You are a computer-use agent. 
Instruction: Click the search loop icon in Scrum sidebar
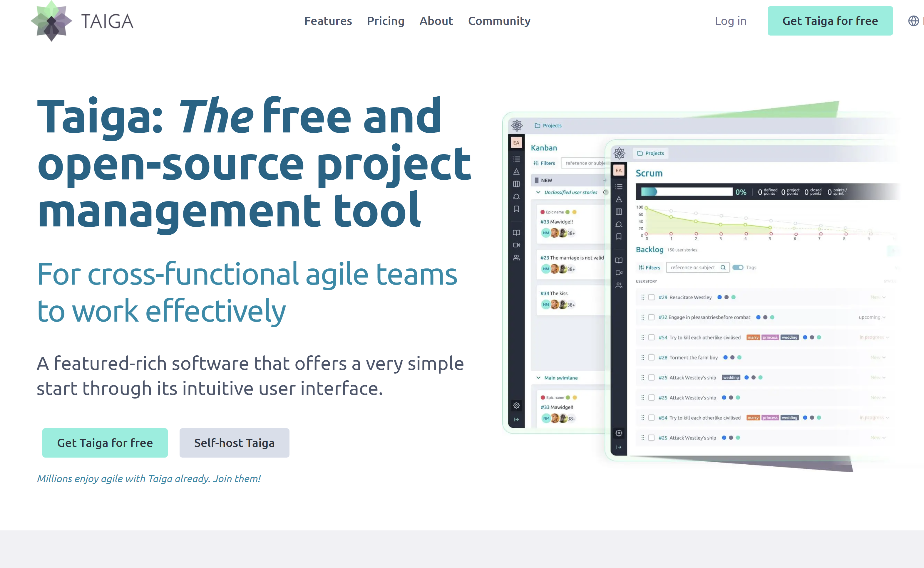coord(619,224)
